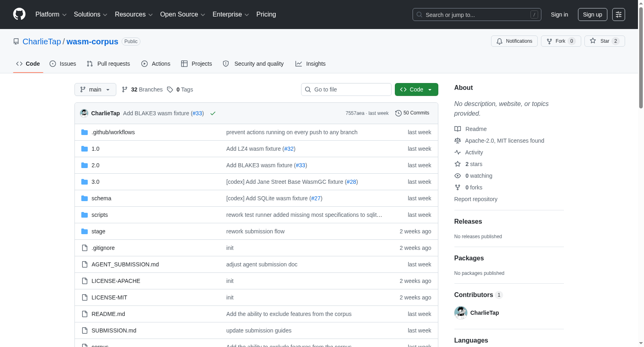Click the Report repository link
The width and height of the screenshot is (644, 347).
pyautogui.click(x=476, y=199)
